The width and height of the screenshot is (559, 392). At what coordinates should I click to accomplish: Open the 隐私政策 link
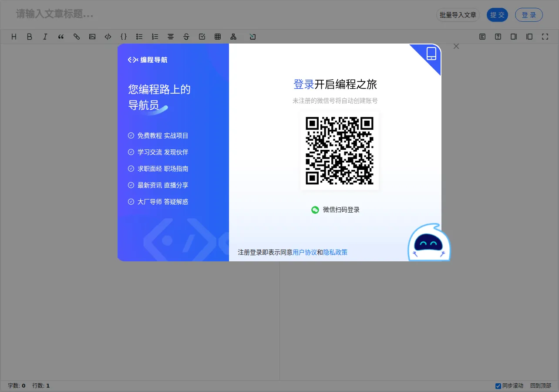tap(335, 252)
